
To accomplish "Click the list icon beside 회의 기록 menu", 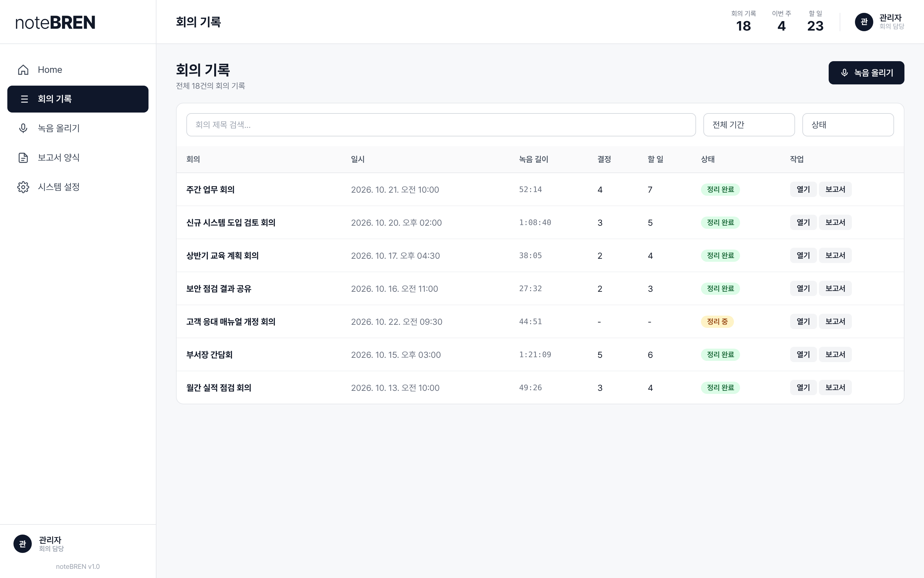I will click(24, 99).
